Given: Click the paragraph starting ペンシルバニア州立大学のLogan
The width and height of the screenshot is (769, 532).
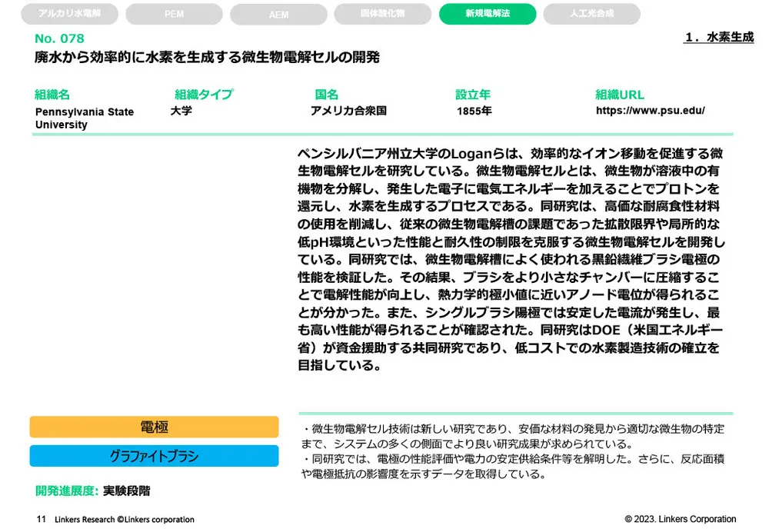Looking at the screenshot, I should (x=511, y=259).
